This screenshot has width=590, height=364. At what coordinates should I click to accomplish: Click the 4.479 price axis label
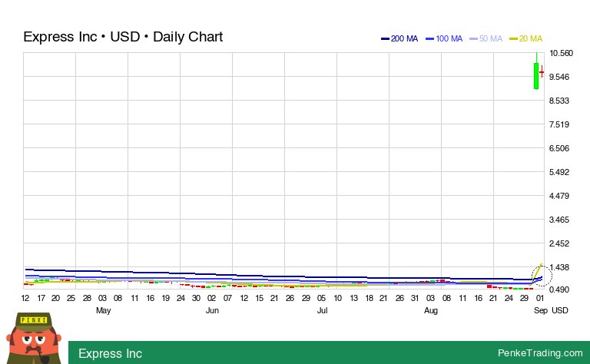(x=559, y=196)
